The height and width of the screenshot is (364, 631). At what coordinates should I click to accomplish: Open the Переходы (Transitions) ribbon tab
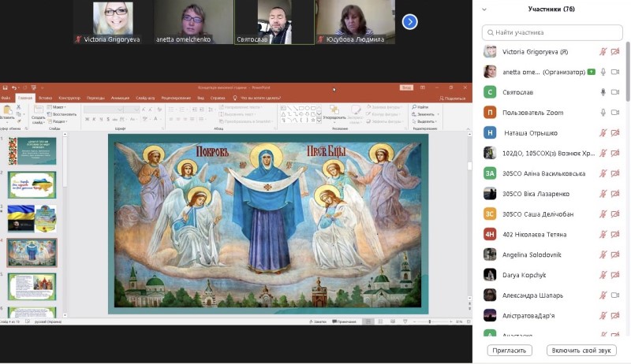pyautogui.click(x=95, y=98)
